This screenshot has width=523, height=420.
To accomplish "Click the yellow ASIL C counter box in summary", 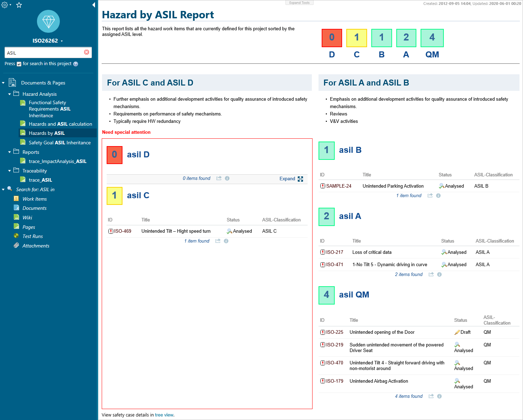I will coord(357,38).
